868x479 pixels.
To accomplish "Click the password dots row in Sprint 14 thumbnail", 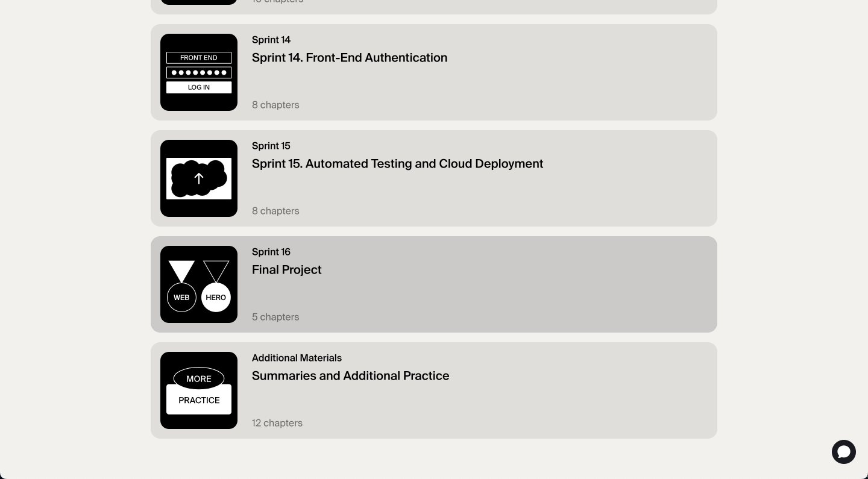I will point(199,72).
